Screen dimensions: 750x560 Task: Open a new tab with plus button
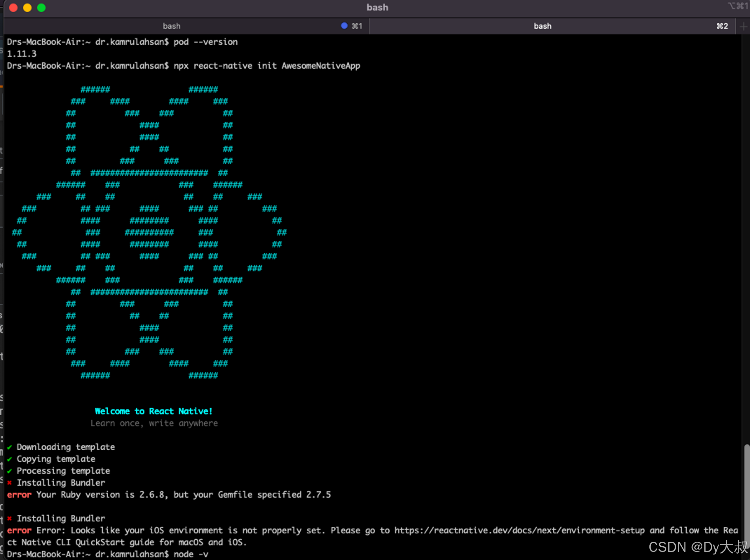pos(743,26)
